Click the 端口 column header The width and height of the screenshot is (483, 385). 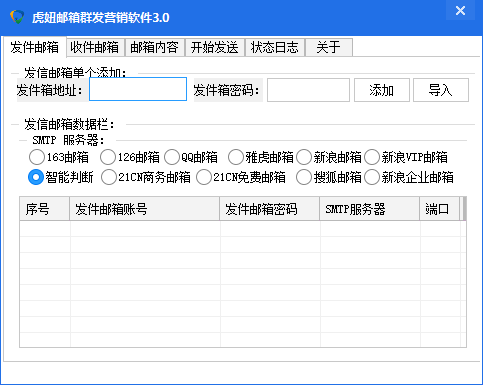pos(440,209)
